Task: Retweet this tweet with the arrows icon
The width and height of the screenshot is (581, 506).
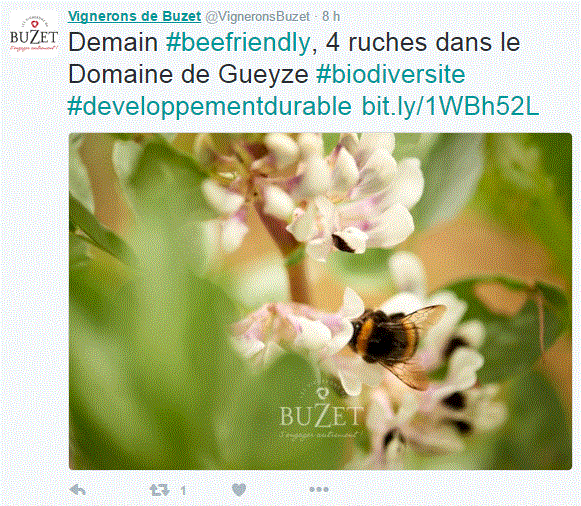Action: point(160,490)
